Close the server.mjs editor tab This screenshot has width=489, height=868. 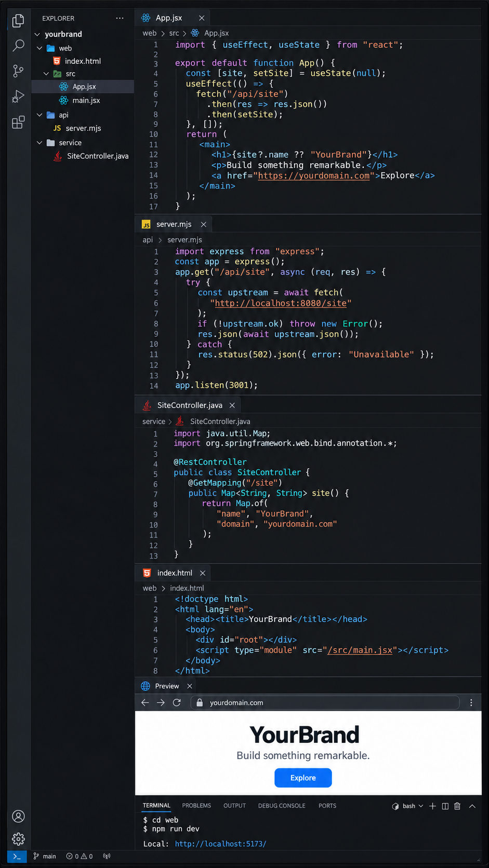pyautogui.click(x=204, y=224)
